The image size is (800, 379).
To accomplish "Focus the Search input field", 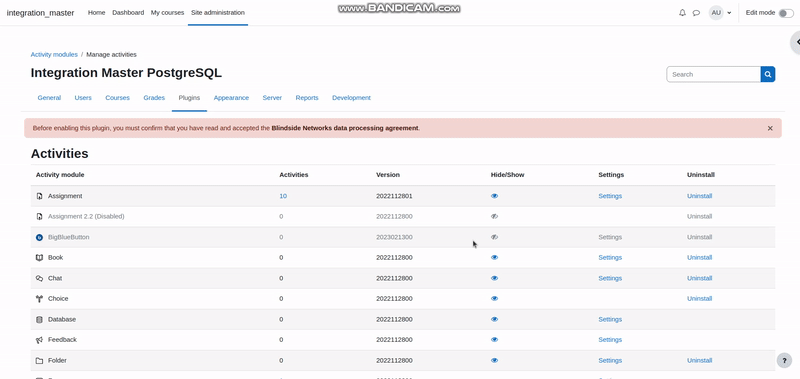I will point(713,74).
